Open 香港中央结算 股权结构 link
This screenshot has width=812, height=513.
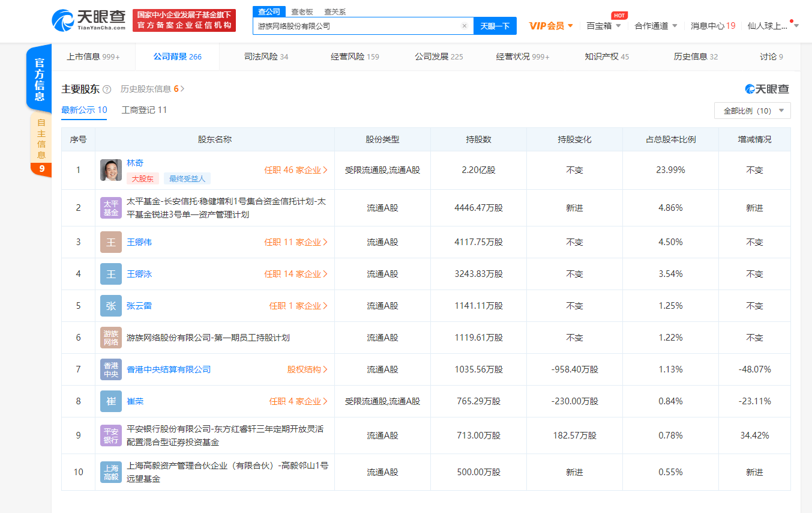(x=307, y=369)
